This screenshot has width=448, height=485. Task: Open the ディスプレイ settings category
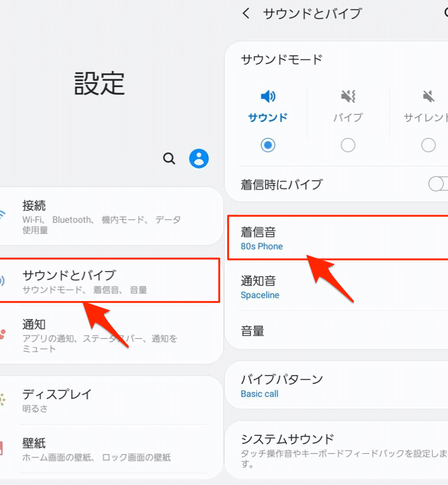111,400
